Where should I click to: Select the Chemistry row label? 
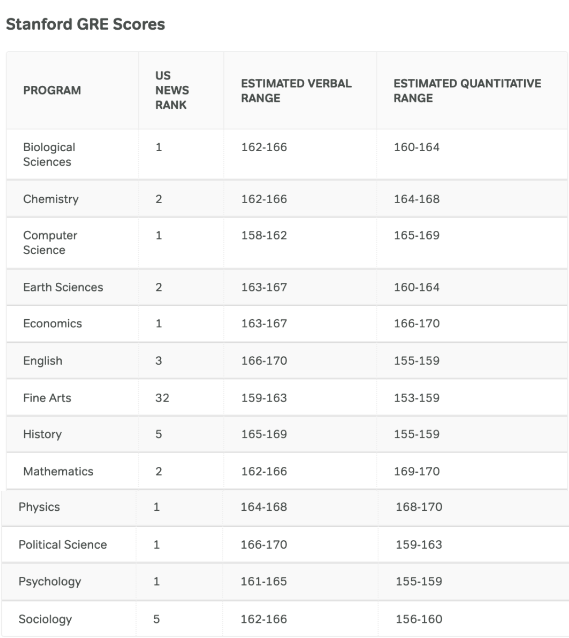[x=51, y=199]
